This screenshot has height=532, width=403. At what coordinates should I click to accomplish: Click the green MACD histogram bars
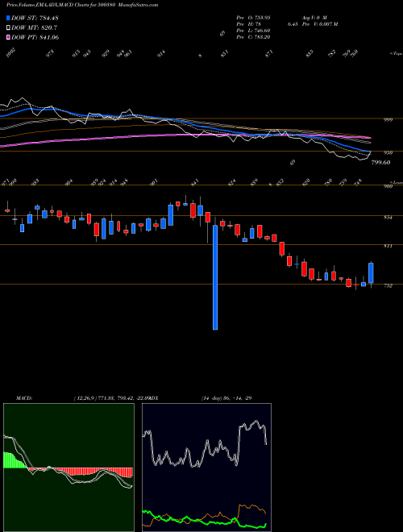[x=15, y=460]
